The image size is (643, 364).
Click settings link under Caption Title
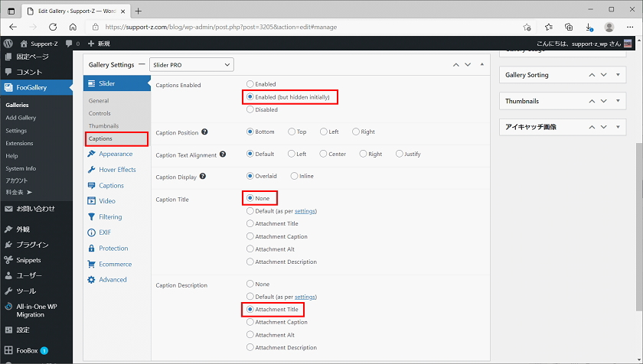pyautogui.click(x=305, y=211)
